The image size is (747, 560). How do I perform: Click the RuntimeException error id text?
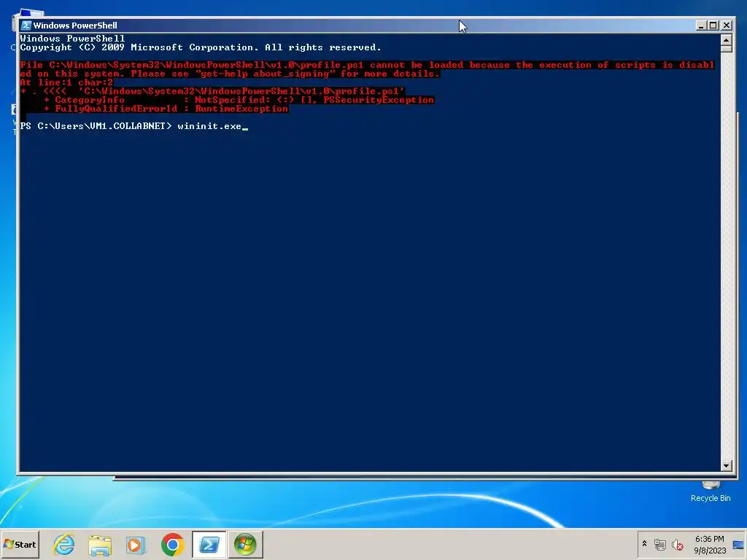(x=241, y=109)
